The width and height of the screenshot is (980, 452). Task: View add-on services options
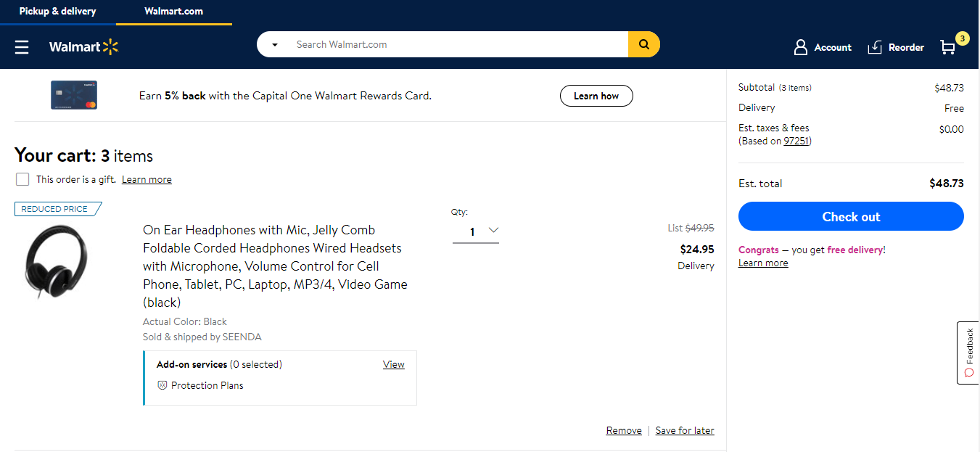pyautogui.click(x=394, y=364)
